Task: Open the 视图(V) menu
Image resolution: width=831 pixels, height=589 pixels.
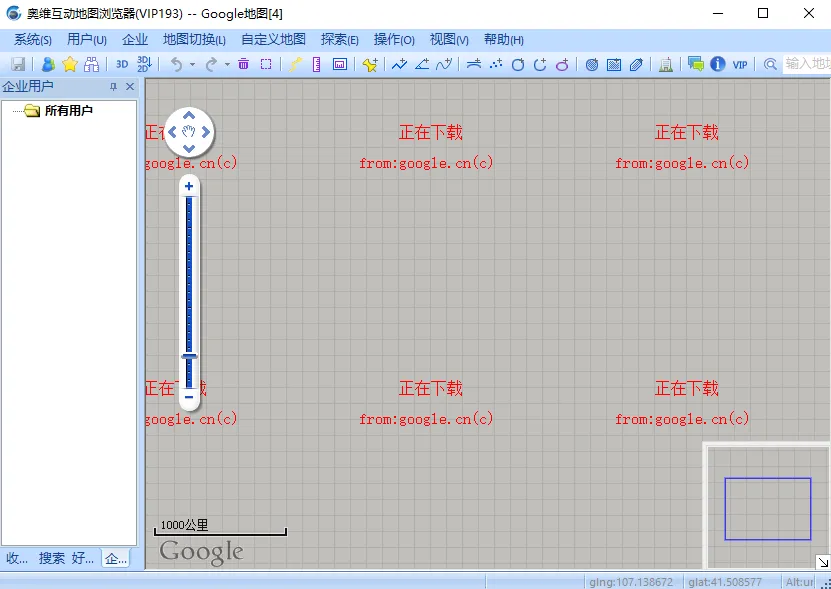Action: pos(449,40)
